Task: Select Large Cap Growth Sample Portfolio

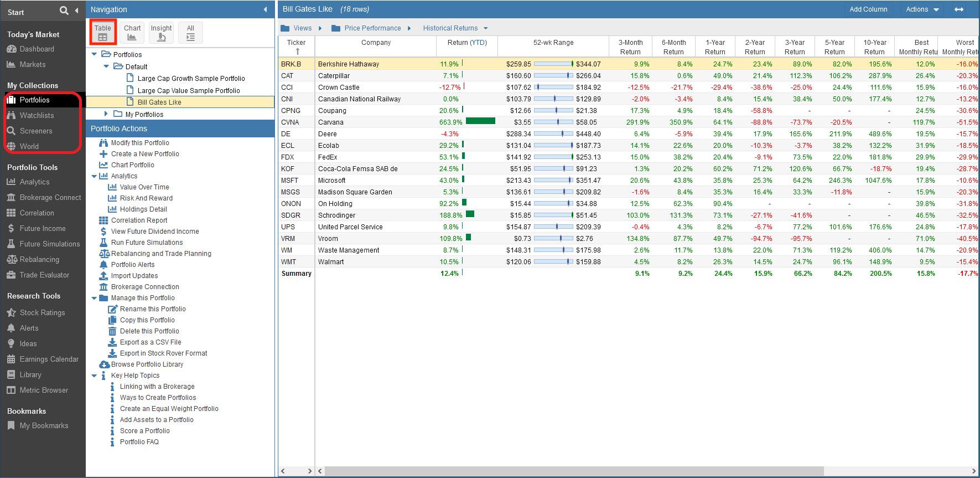Action: 191,79
